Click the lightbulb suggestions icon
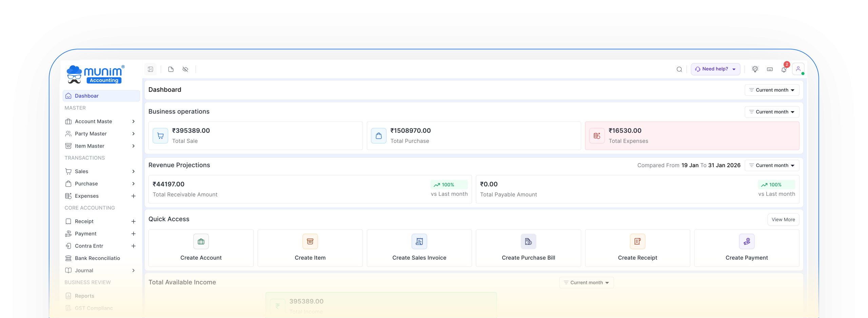Viewport: 868px width, 318px height. 755,69
